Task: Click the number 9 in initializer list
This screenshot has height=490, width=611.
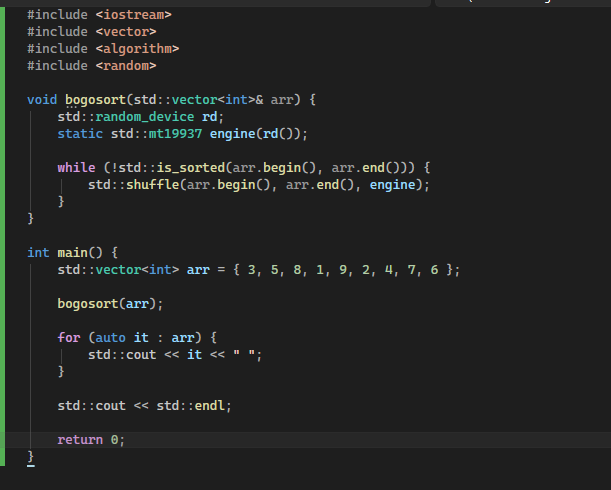Action: pyautogui.click(x=343, y=270)
